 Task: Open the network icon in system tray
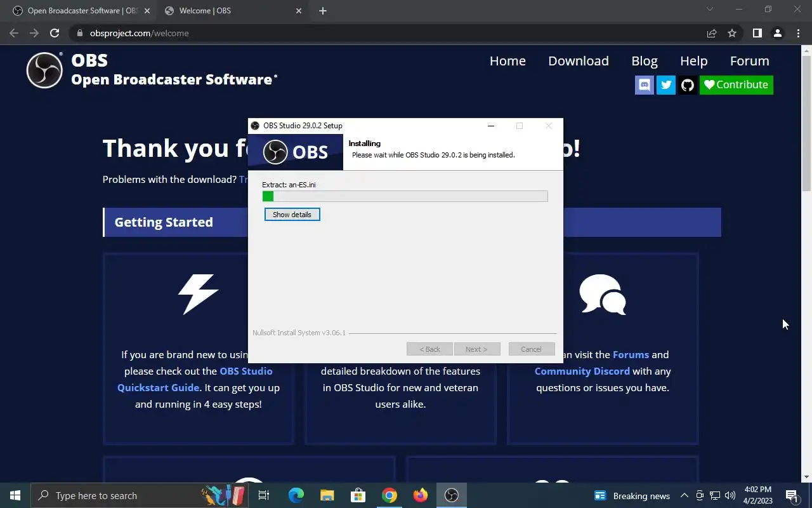[714, 495]
